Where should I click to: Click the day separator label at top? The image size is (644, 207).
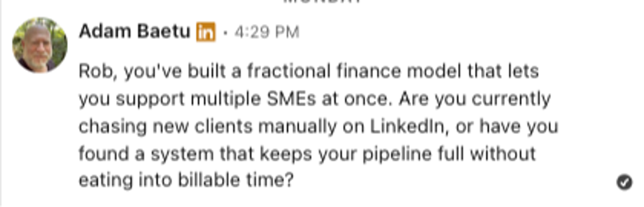click(322, 1)
